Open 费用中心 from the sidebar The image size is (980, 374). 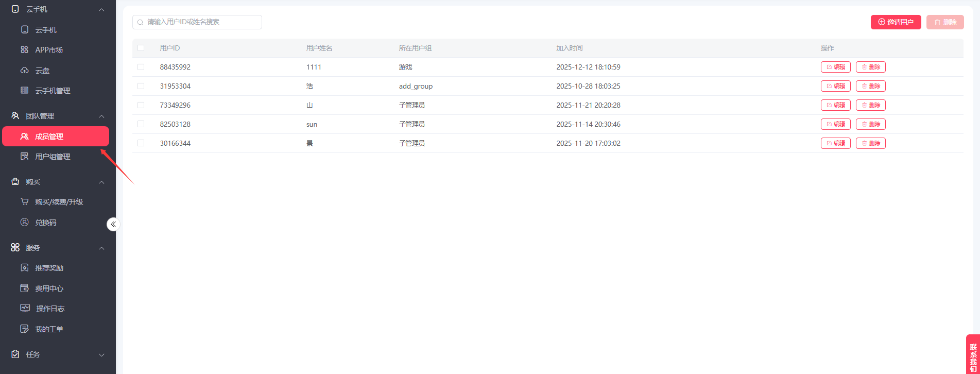[x=49, y=288]
